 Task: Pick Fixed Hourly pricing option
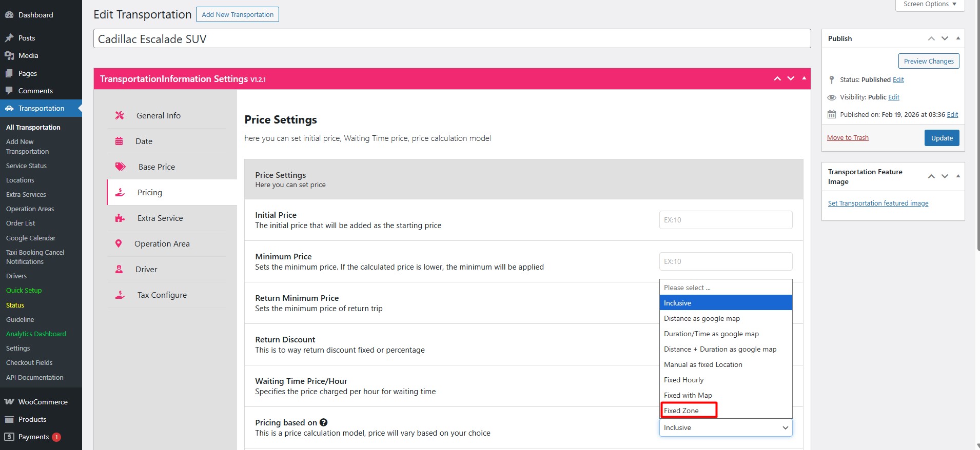pos(683,380)
